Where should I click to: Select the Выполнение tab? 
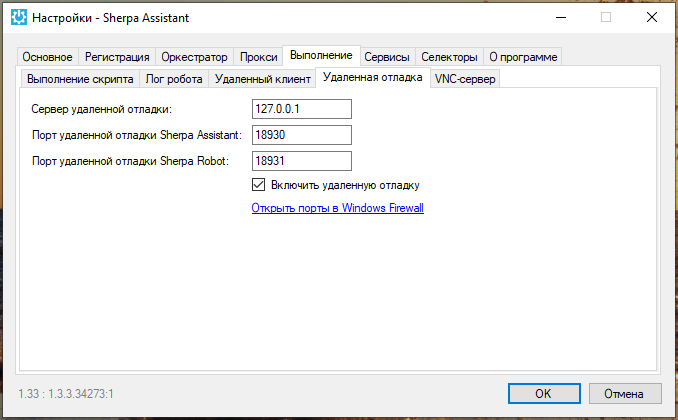(320, 55)
